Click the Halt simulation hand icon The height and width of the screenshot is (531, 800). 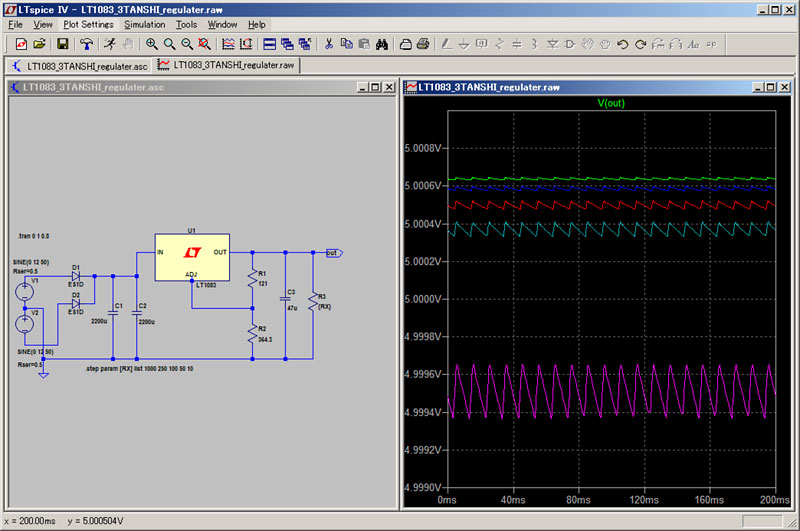click(128, 44)
